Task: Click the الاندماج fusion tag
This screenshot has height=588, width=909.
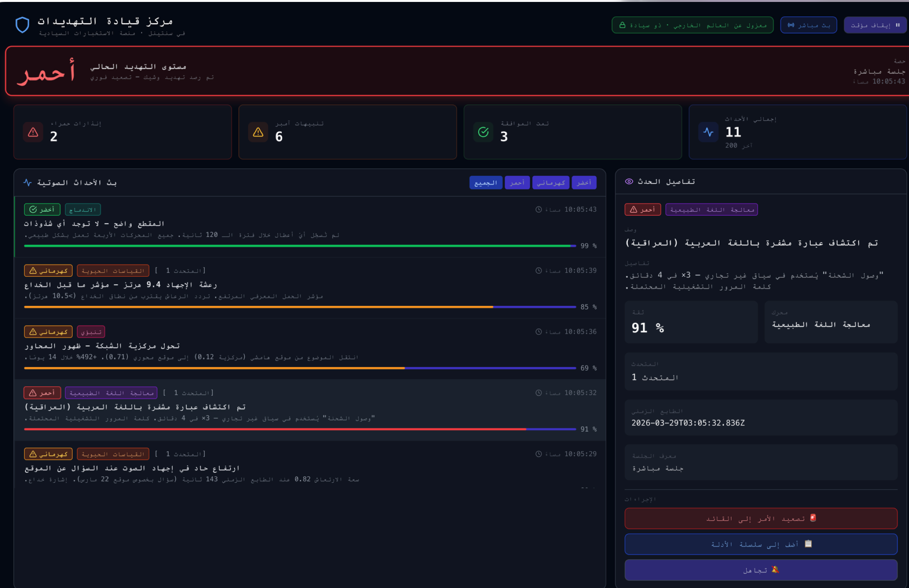Action: 83,209
